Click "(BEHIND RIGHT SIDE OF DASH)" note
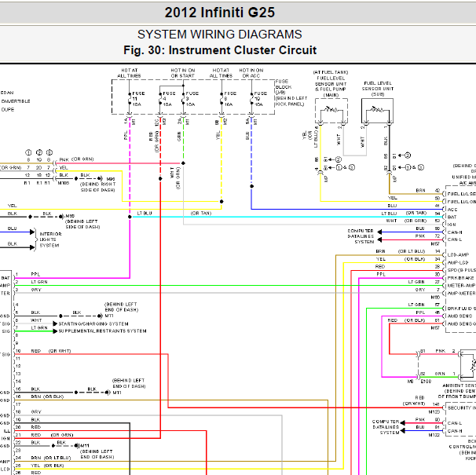The width and height of the screenshot is (476, 475). pos(97,187)
